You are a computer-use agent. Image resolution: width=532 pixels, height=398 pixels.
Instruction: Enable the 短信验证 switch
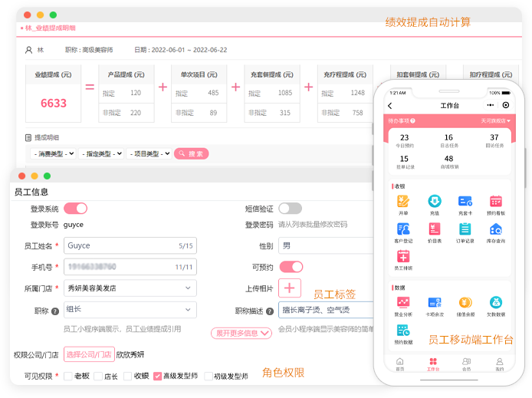[290, 209]
